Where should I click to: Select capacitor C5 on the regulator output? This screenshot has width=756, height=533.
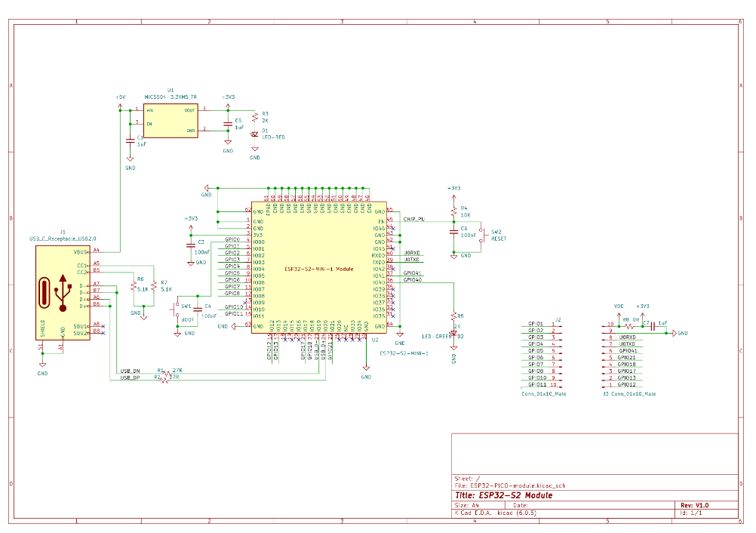point(228,124)
